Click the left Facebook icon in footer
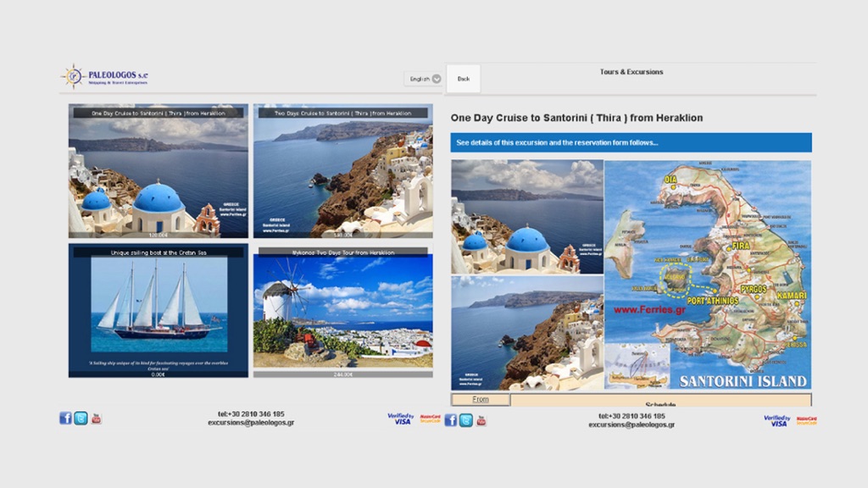 click(x=65, y=419)
